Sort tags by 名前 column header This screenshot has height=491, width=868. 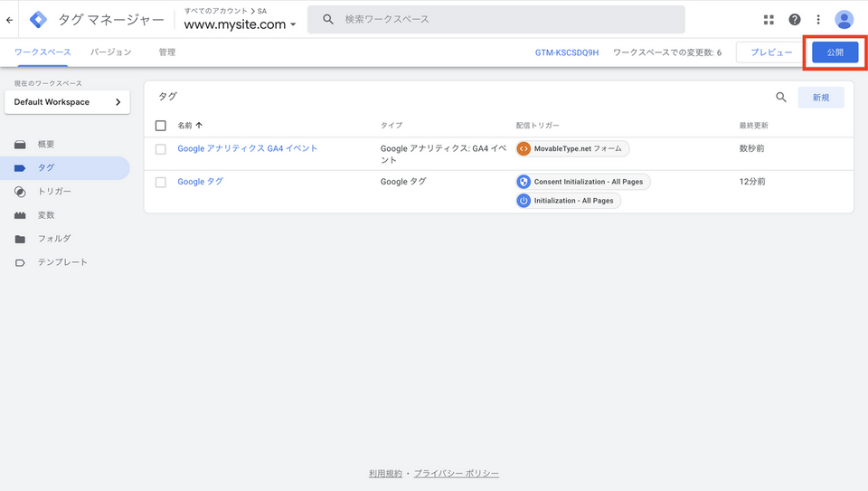click(190, 126)
